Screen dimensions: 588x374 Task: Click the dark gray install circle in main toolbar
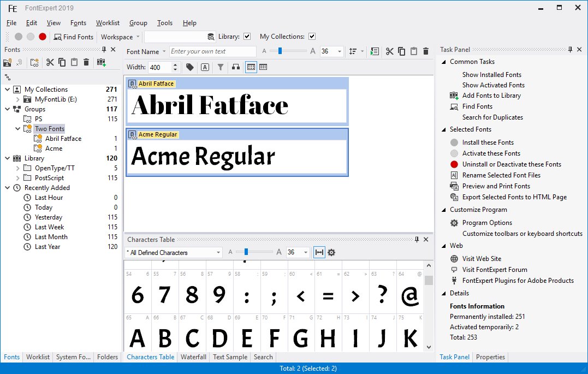pos(19,37)
